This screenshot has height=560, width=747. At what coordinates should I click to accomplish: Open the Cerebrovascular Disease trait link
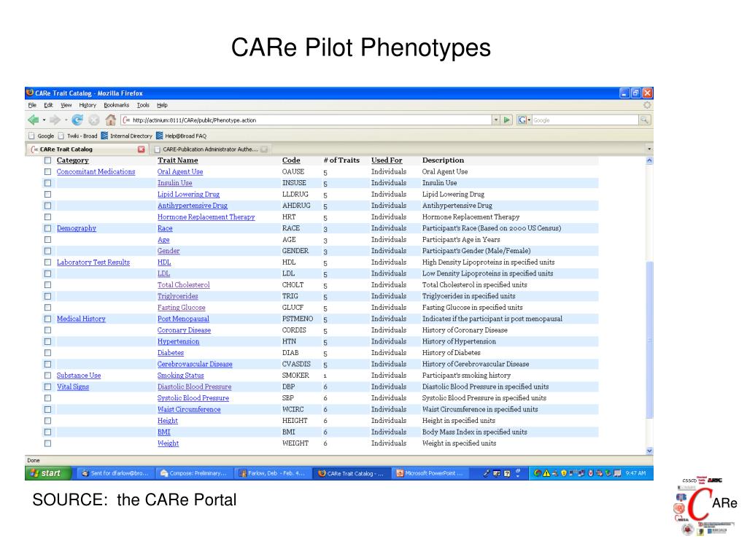(195, 364)
